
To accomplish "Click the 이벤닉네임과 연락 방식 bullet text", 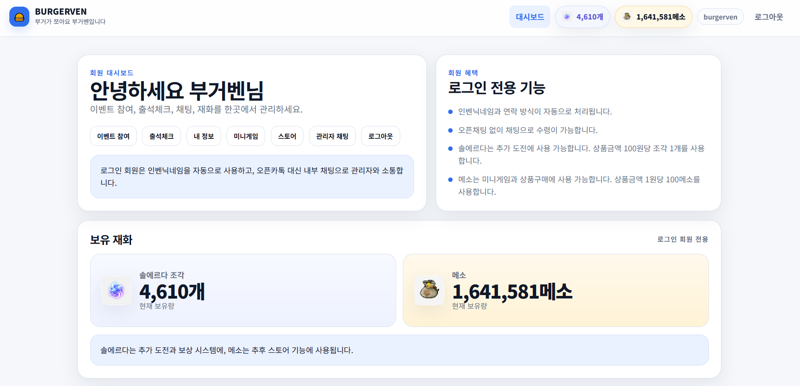I will click(535, 112).
